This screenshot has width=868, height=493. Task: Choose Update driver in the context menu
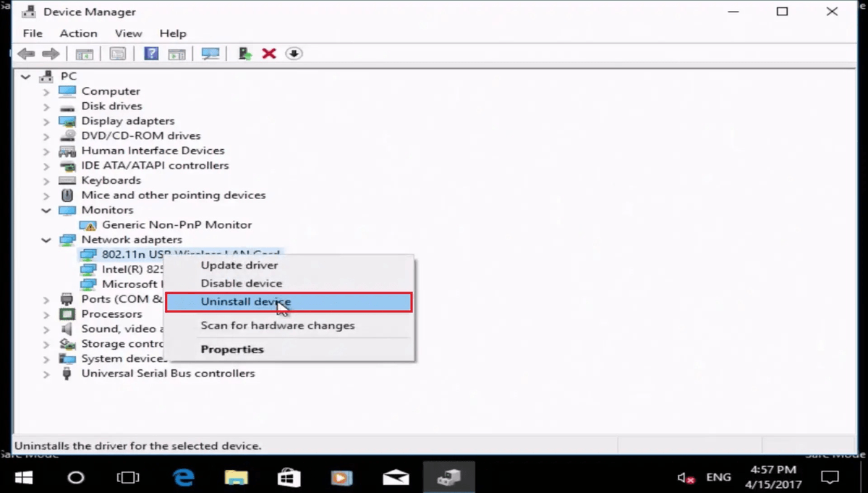tap(239, 266)
